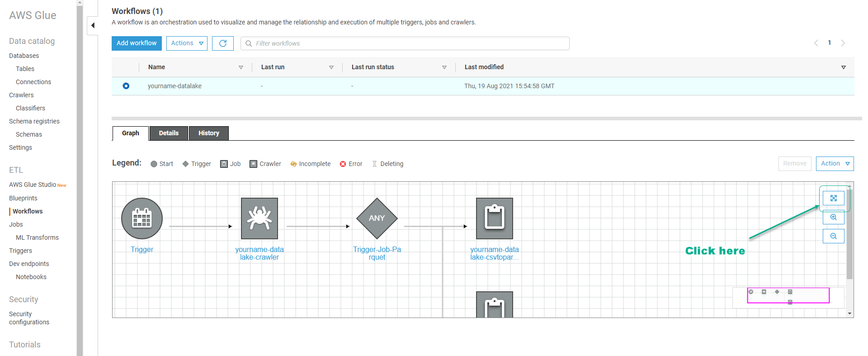Click in the Filter workflows field
The image size is (868, 356).
tap(405, 43)
